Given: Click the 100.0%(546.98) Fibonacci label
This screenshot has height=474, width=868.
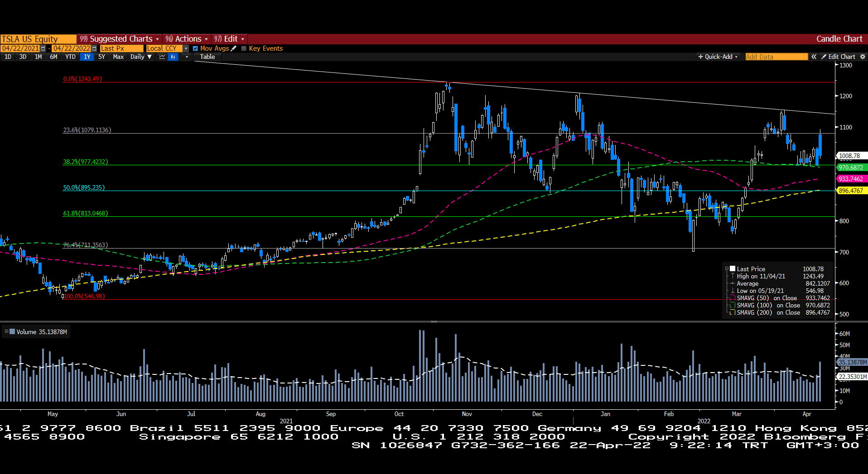Looking at the screenshot, I should (84, 296).
